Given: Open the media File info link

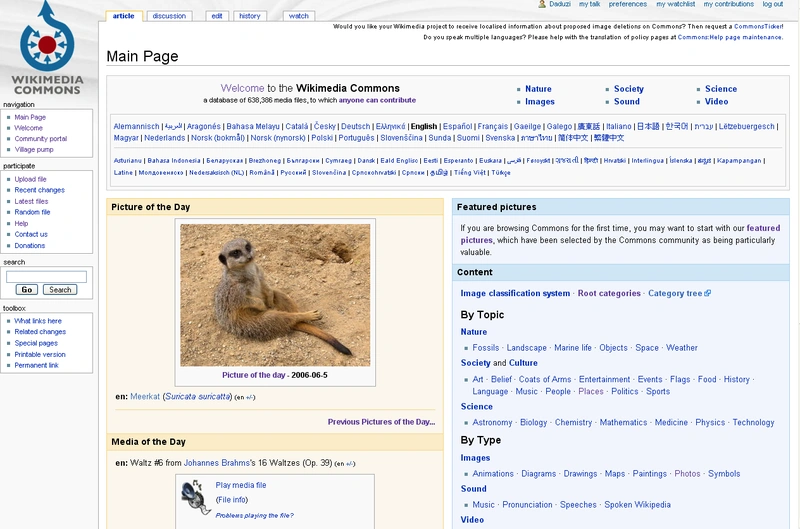Looking at the screenshot, I should point(232,500).
